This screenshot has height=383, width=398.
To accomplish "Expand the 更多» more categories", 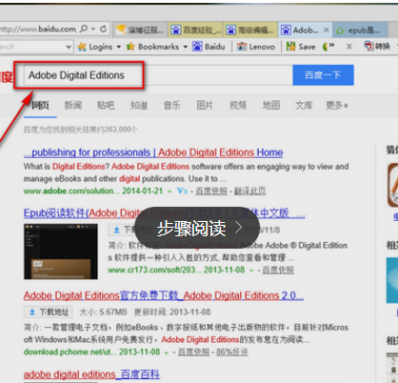I will point(337,106).
